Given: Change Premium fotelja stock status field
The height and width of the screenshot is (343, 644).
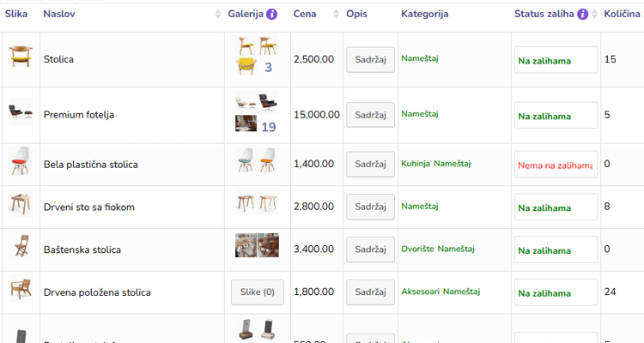Looking at the screenshot, I should tap(556, 115).
